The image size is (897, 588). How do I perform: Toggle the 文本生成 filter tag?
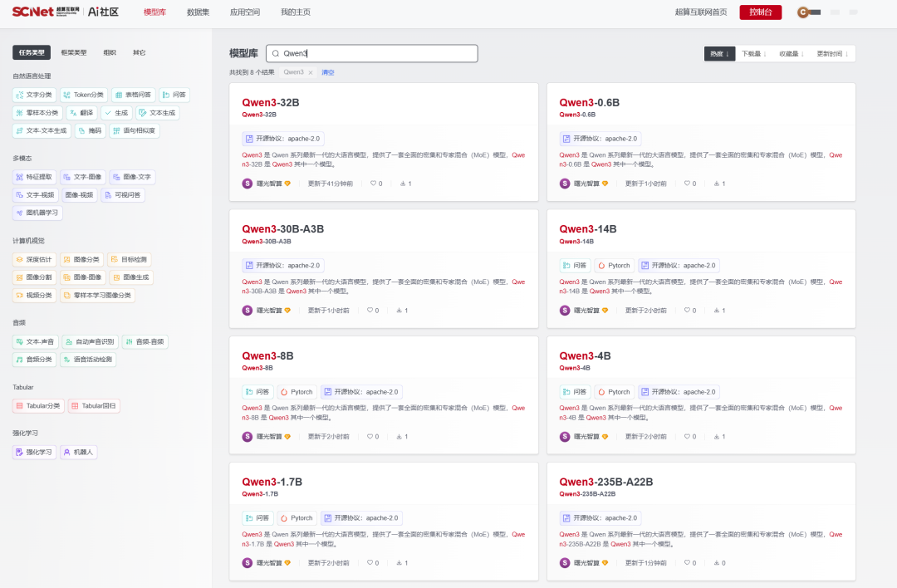(157, 113)
